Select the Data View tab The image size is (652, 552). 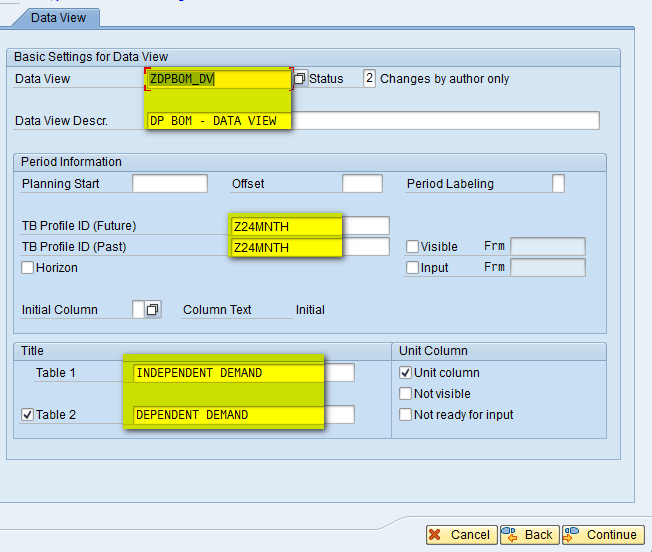[x=58, y=18]
